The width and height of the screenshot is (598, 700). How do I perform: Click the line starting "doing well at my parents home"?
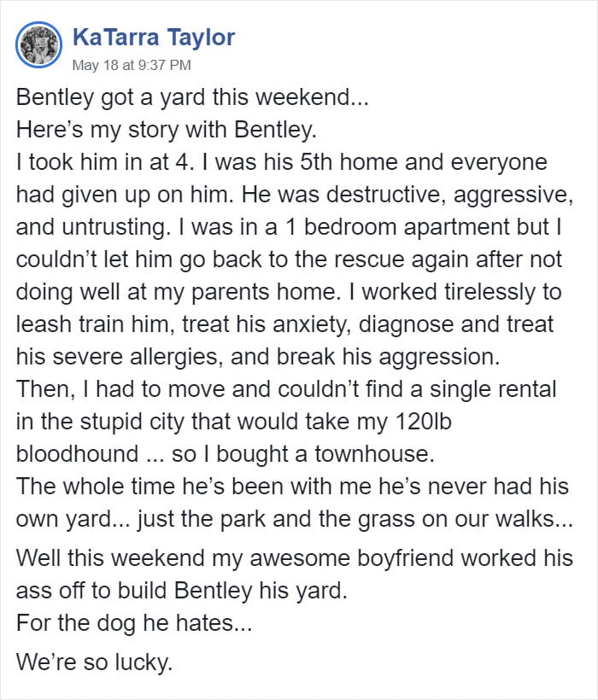289,292
